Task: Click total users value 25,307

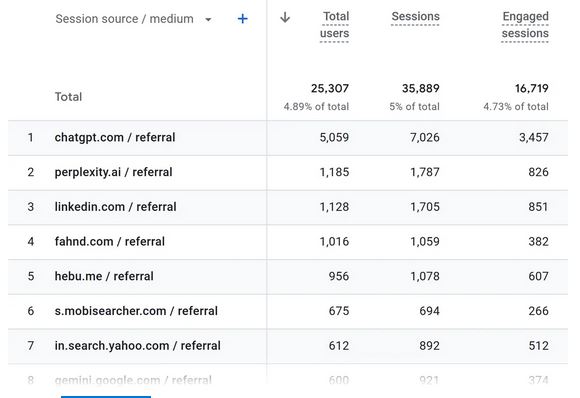Action: click(330, 88)
